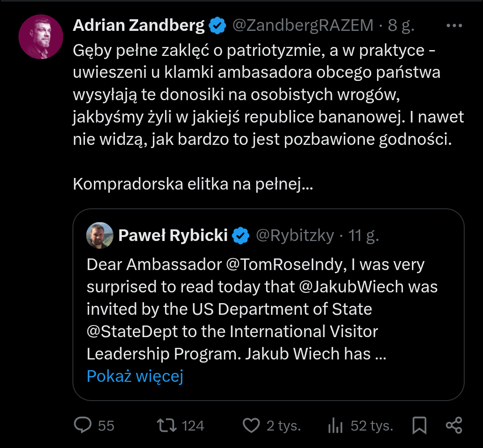Click the reply speech bubble icon

coord(83,425)
